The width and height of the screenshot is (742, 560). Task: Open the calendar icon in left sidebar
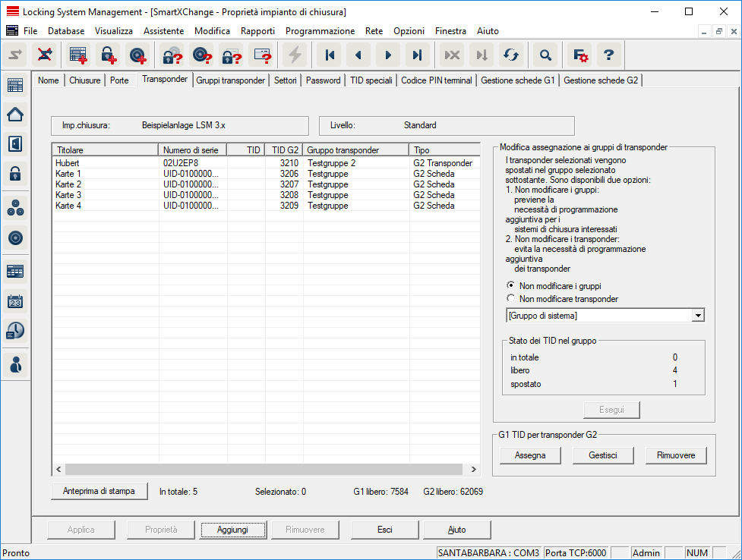click(15, 301)
